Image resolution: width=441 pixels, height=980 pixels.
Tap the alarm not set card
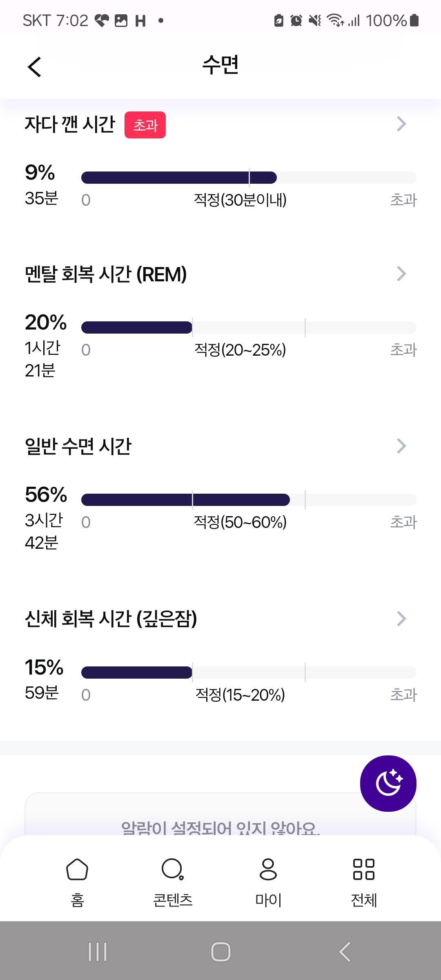[220, 815]
